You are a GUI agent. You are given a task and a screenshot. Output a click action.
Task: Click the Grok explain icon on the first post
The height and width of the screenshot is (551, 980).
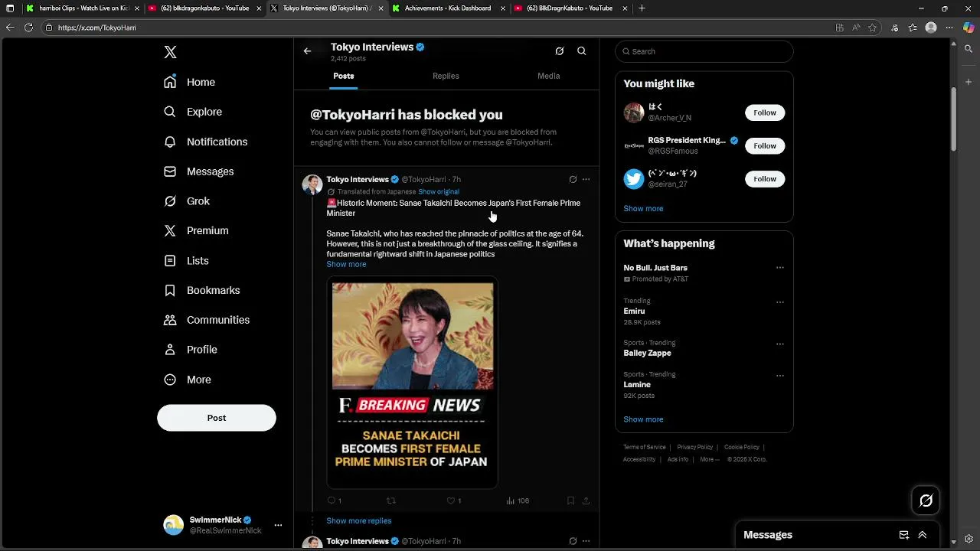pos(573,179)
